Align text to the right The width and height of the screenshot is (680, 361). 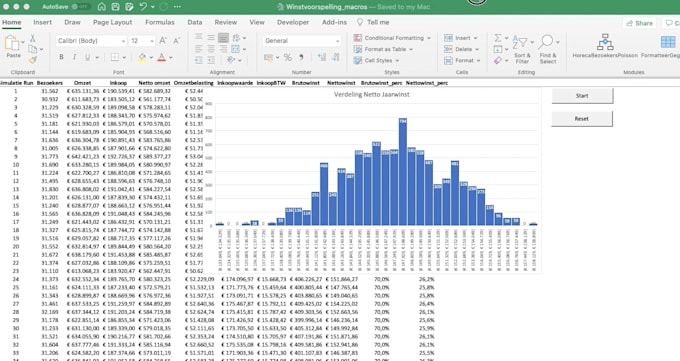tap(223, 49)
